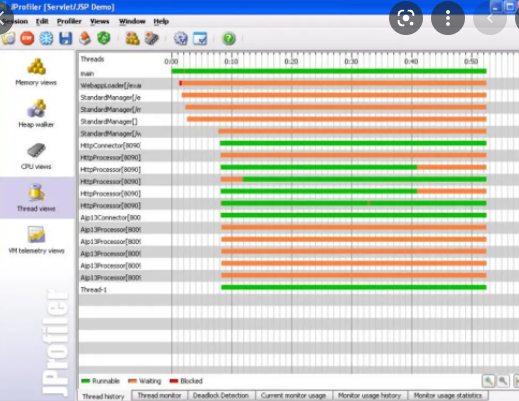Click the orange Waiting legend swatch
The image size is (519, 401).
pos(132,381)
